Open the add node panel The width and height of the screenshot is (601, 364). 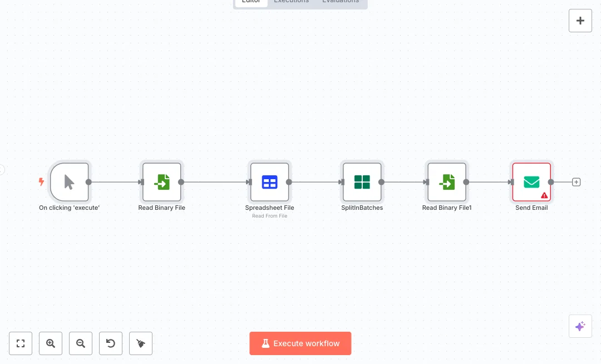point(580,21)
